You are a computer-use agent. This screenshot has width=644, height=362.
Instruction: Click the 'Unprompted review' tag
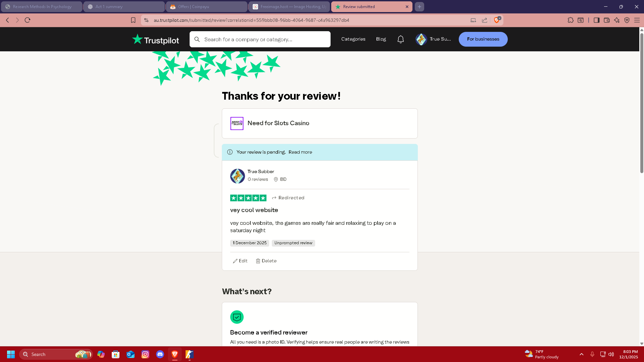click(x=293, y=243)
